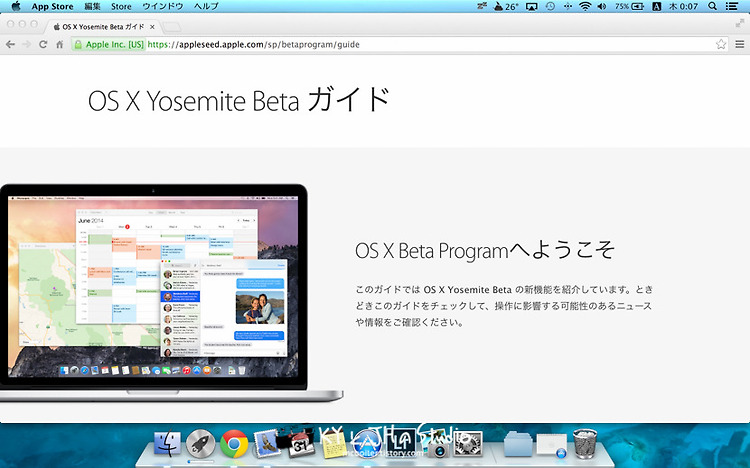
Task: Enter full screen with the window arrows icon
Action: pyautogui.click(x=740, y=23)
